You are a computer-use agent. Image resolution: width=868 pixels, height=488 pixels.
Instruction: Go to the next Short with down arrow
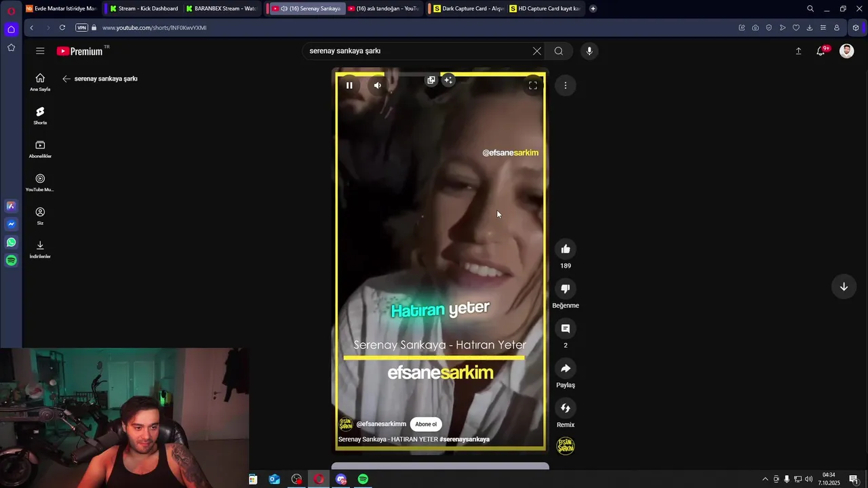[x=844, y=287]
